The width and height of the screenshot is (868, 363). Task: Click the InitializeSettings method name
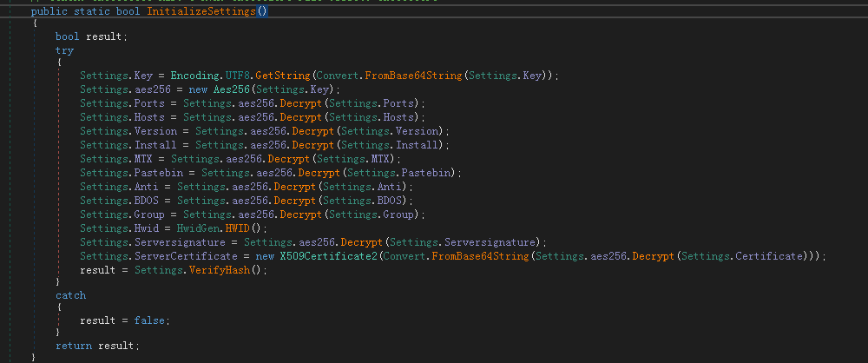201,11
